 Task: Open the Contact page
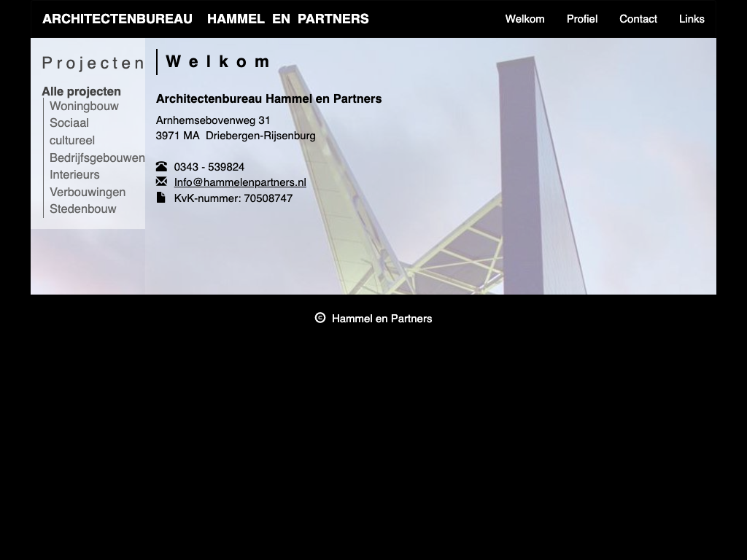tap(638, 19)
